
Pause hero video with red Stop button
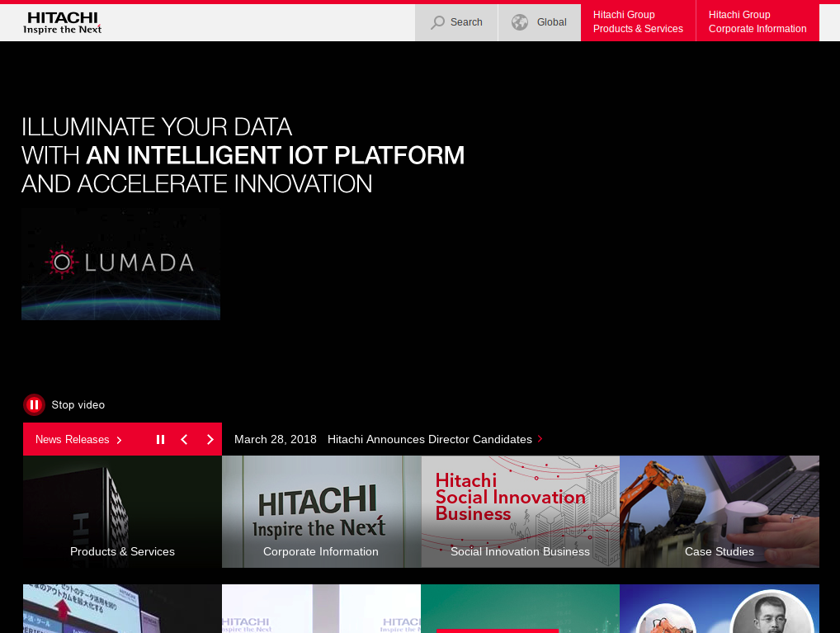click(34, 404)
